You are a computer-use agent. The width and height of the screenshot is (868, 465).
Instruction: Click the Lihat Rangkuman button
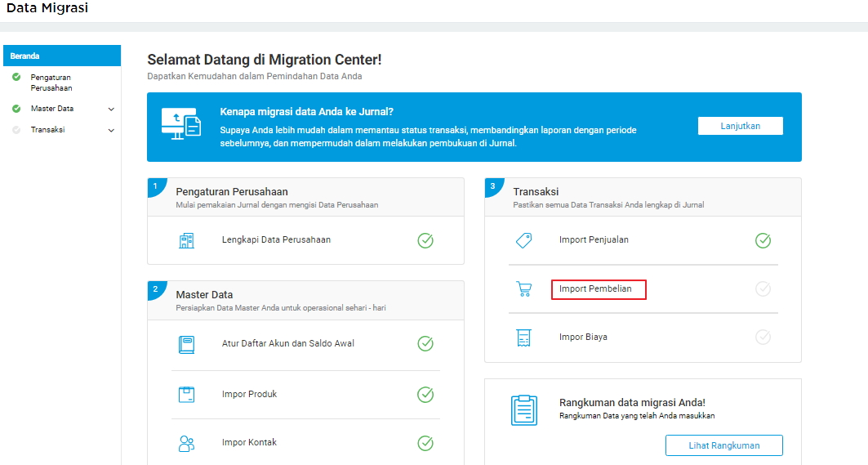[724, 445]
